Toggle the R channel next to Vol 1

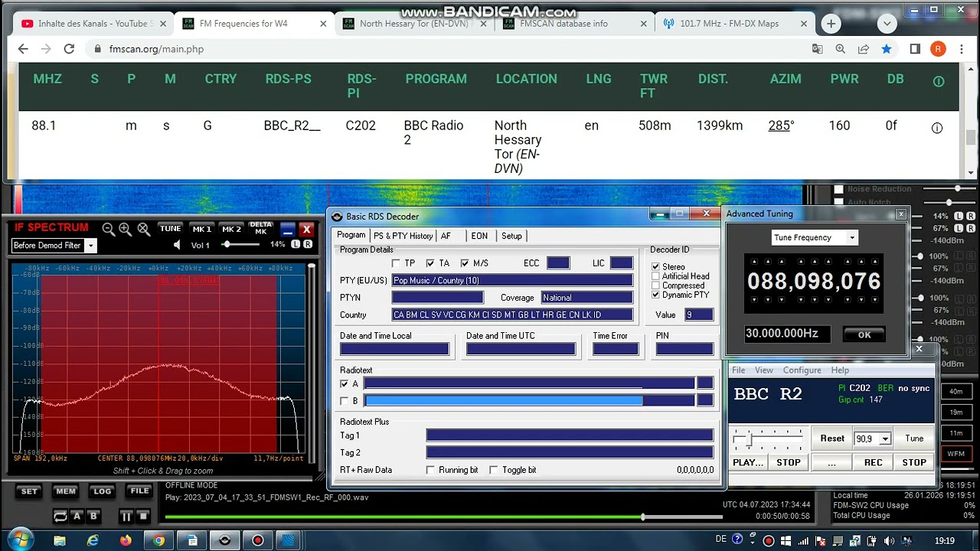click(x=307, y=244)
